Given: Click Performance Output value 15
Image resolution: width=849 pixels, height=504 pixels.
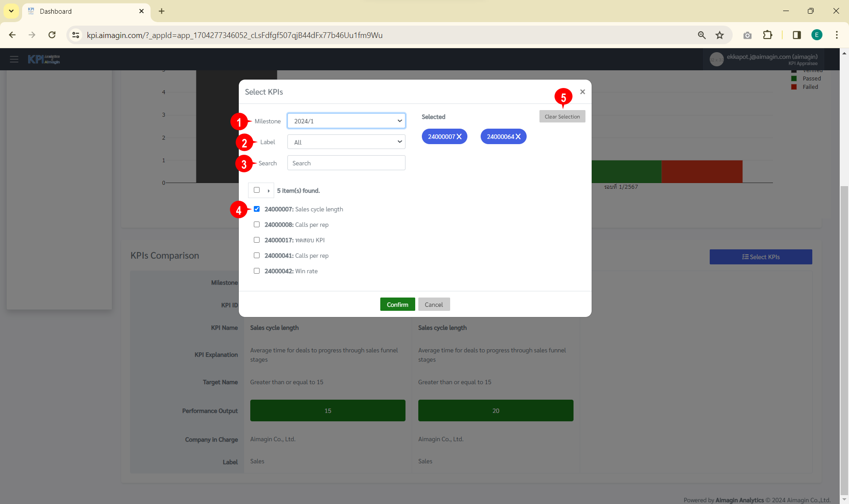Looking at the screenshot, I should point(328,411).
